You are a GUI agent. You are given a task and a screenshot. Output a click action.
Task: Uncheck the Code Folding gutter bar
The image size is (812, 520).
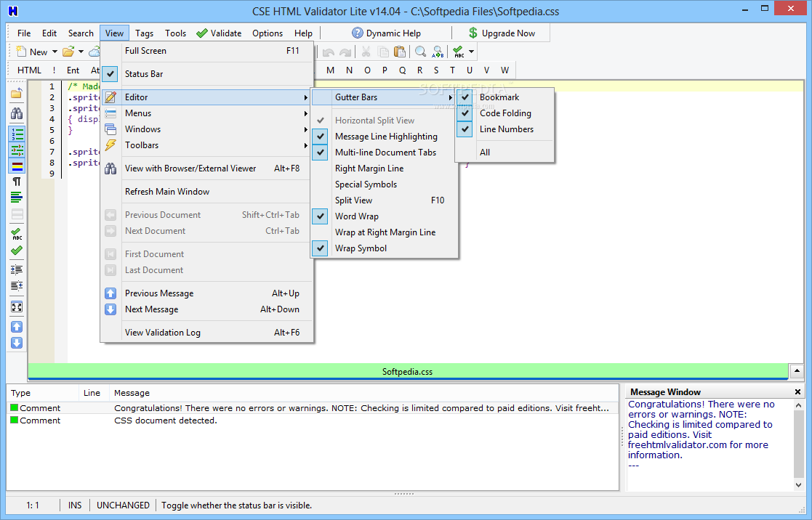pos(505,113)
